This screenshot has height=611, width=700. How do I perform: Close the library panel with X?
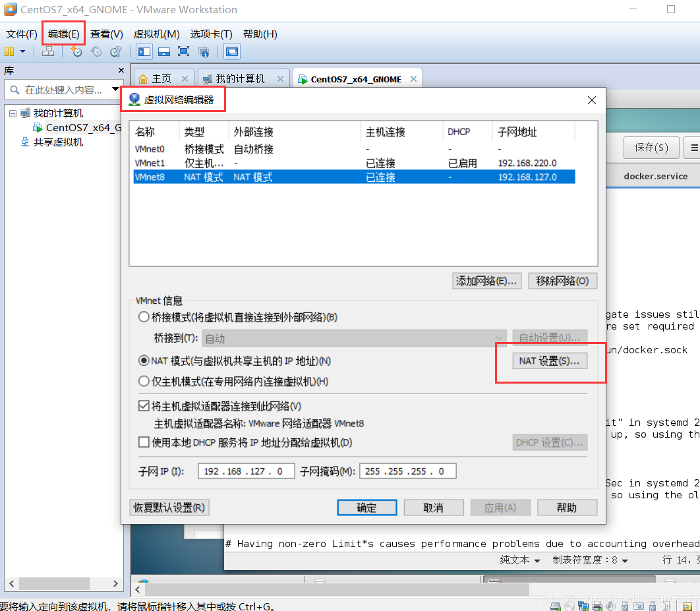coord(121,71)
